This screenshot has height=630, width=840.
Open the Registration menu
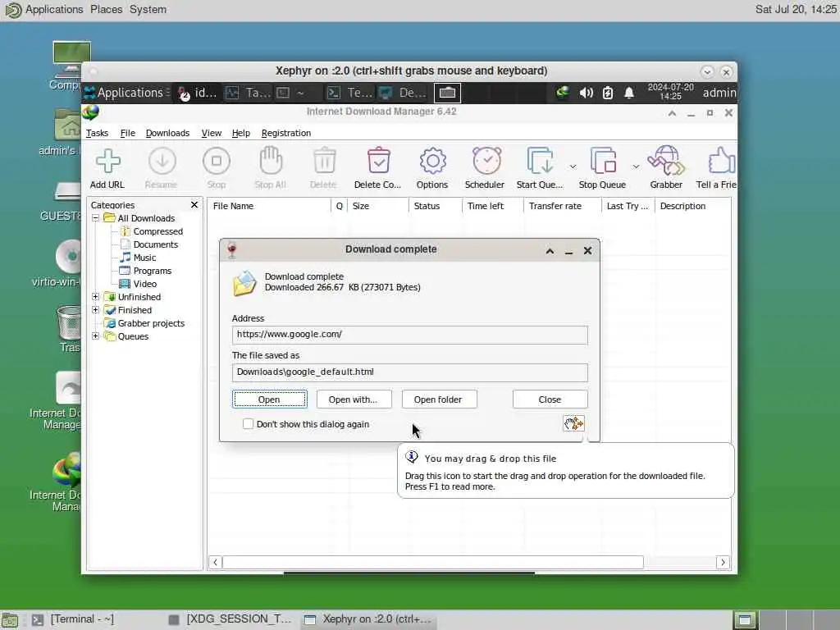286,133
